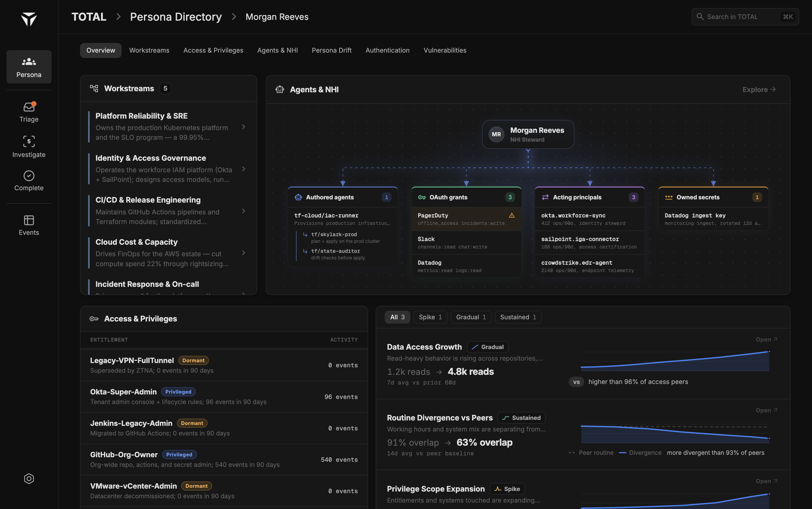Switch to the Persona Drift tab
Viewport: 812px width, 509px height.
pyautogui.click(x=331, y=50)
